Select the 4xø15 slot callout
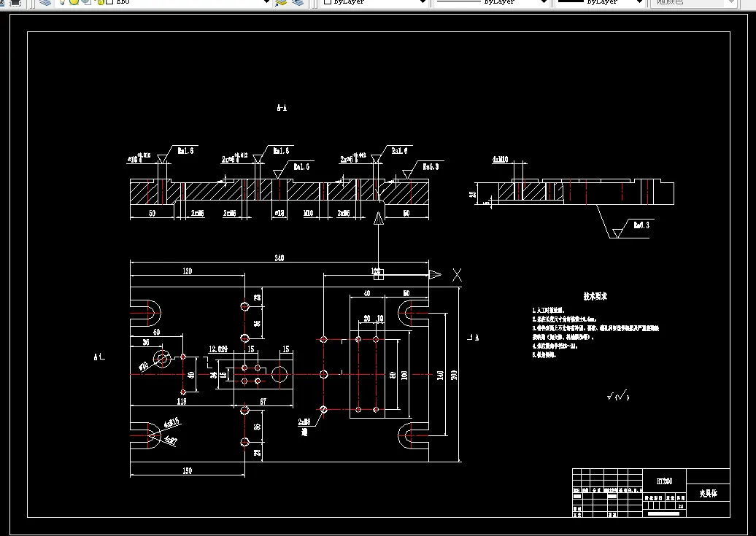Screen dimensions: 756x536 pyautogui.click(x=171, y=423)
